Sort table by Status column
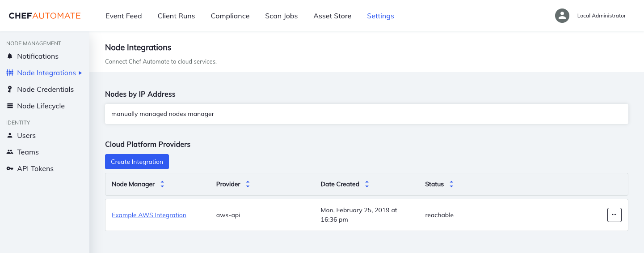The height and width of the screenshot is (253, 644). coord(451,184)
